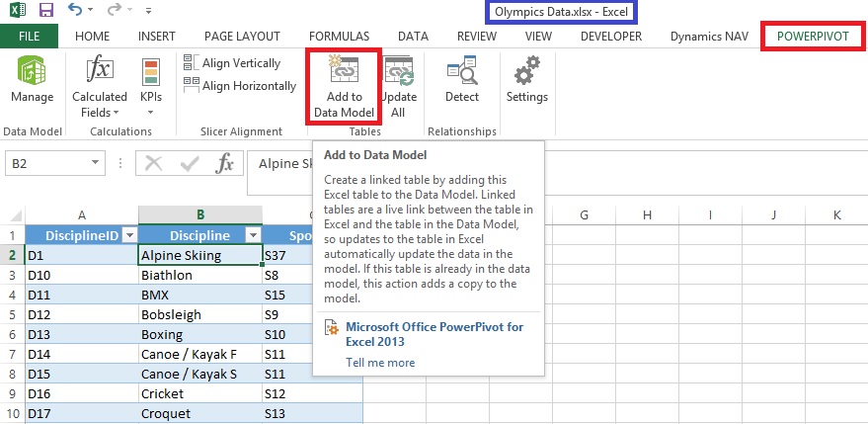Switch to the VIEW tab

click(x=538, y=37)
